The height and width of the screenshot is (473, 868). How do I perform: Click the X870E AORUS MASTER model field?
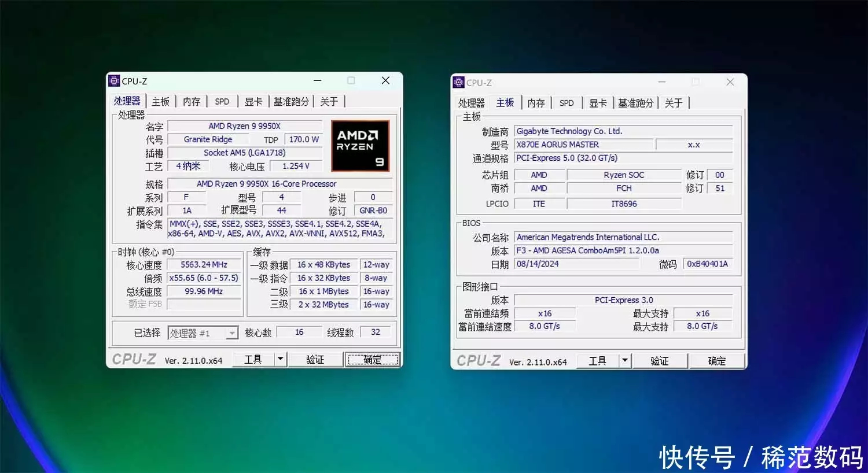point(583,145)
